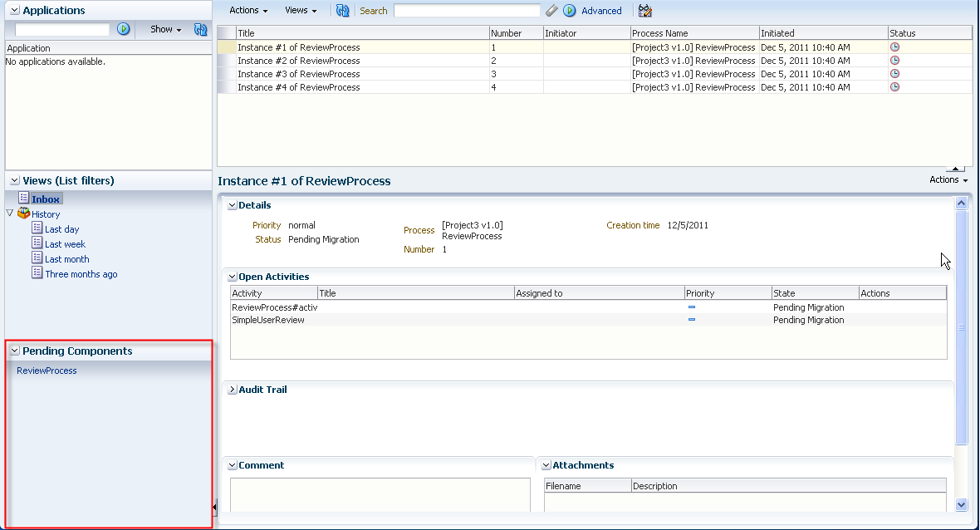Click status clock icon for Instance #2

click(x=895, y=61)
